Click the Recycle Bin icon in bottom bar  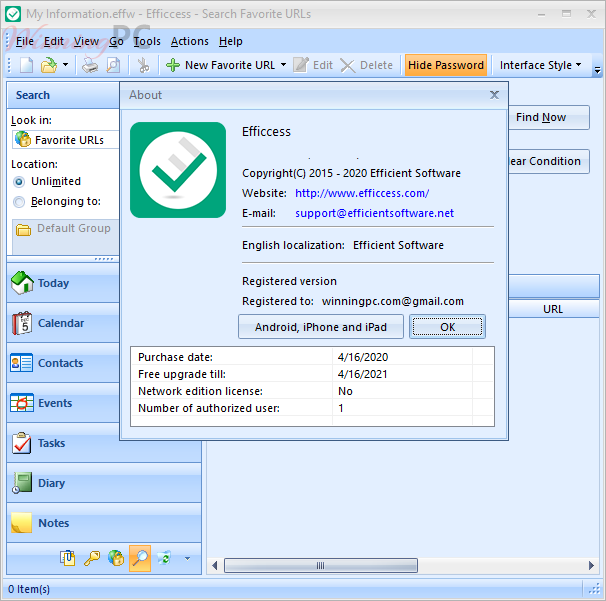(164, 558)
